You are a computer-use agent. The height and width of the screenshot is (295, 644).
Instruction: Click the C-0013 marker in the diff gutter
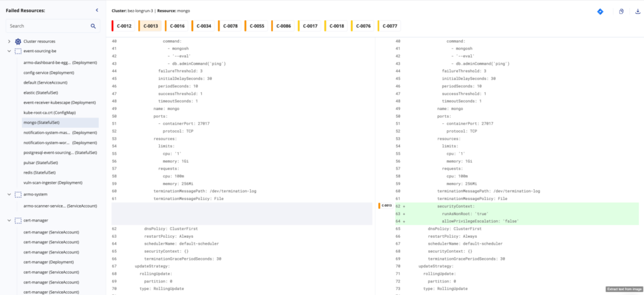coord(386,206)
